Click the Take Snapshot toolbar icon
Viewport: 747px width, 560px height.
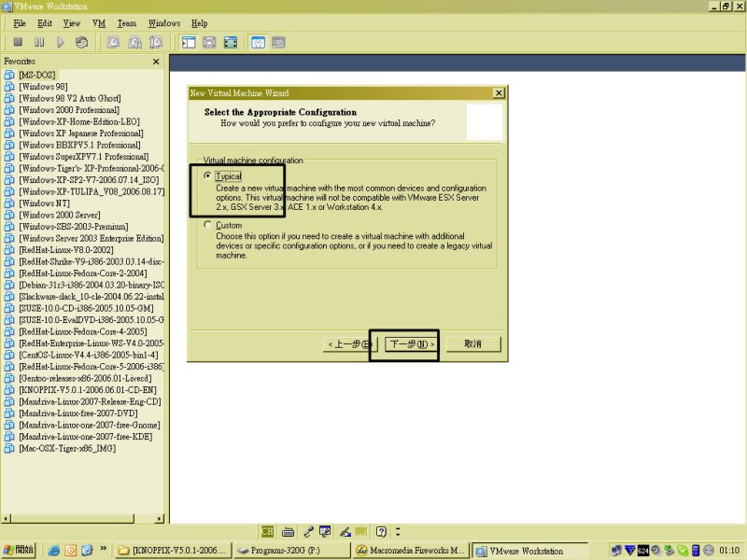click(113, 42)
